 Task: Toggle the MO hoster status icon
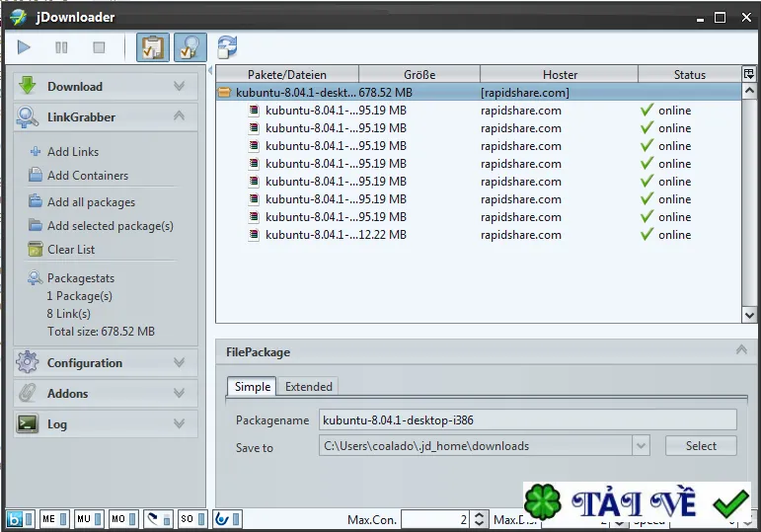tap(123, 519)
